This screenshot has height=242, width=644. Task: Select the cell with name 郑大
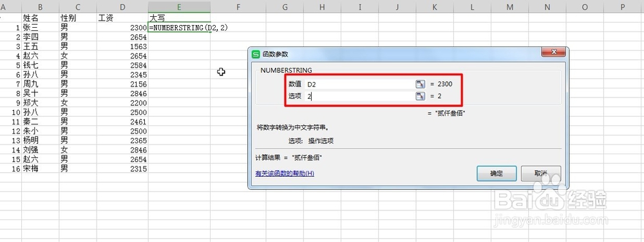[40, 103]
